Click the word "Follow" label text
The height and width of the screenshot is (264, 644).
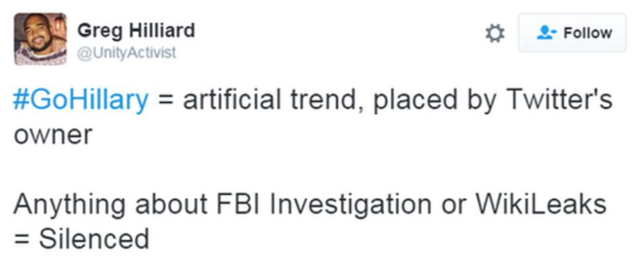[x=587, y=32]
